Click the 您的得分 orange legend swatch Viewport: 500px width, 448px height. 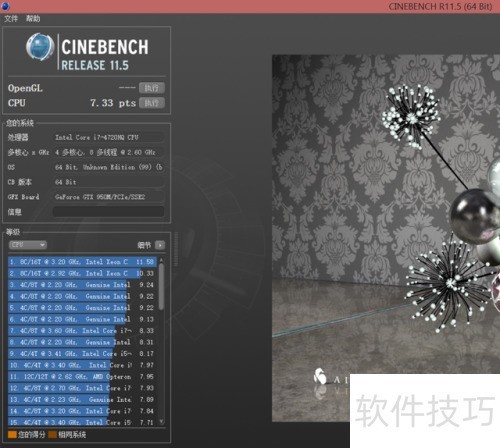pyautogui.click(x=12, y=435)
